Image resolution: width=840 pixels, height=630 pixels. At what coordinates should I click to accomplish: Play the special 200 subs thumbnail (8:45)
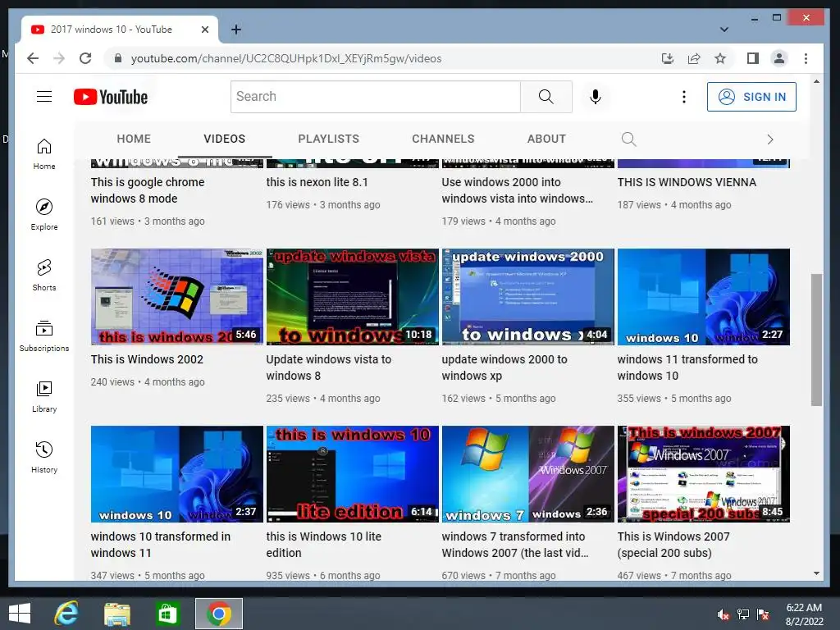coord(703,474)
